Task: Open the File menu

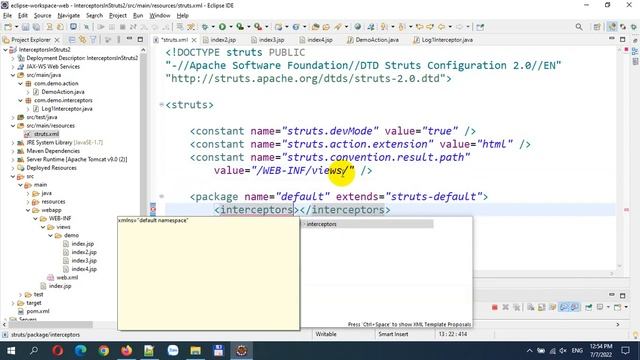Action: click(x=7, y=16)
